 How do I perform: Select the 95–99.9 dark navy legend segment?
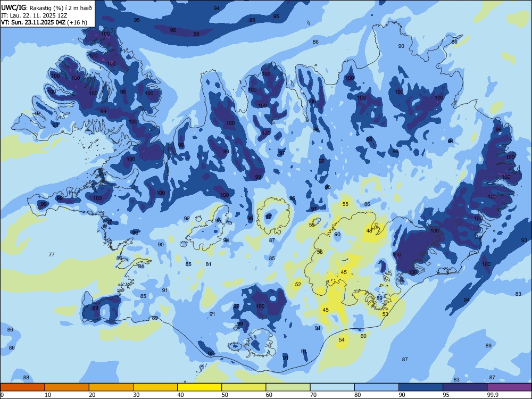coord(465,387)
